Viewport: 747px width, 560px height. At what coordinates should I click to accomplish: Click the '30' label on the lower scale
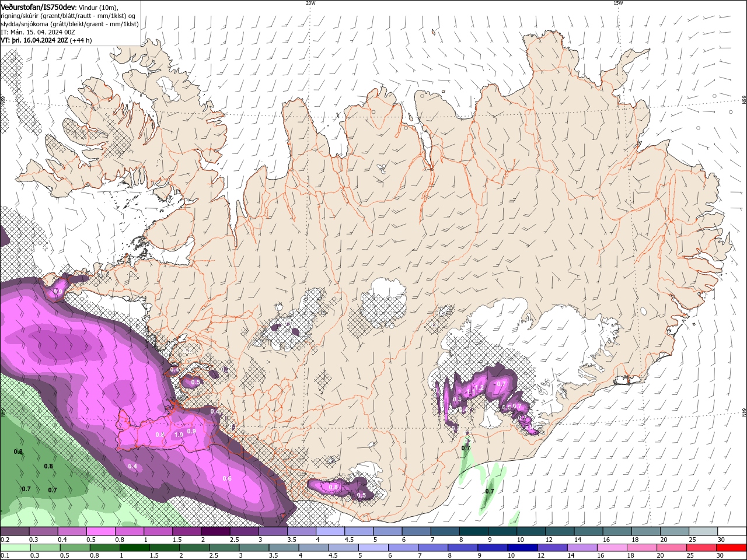(721, 556)
